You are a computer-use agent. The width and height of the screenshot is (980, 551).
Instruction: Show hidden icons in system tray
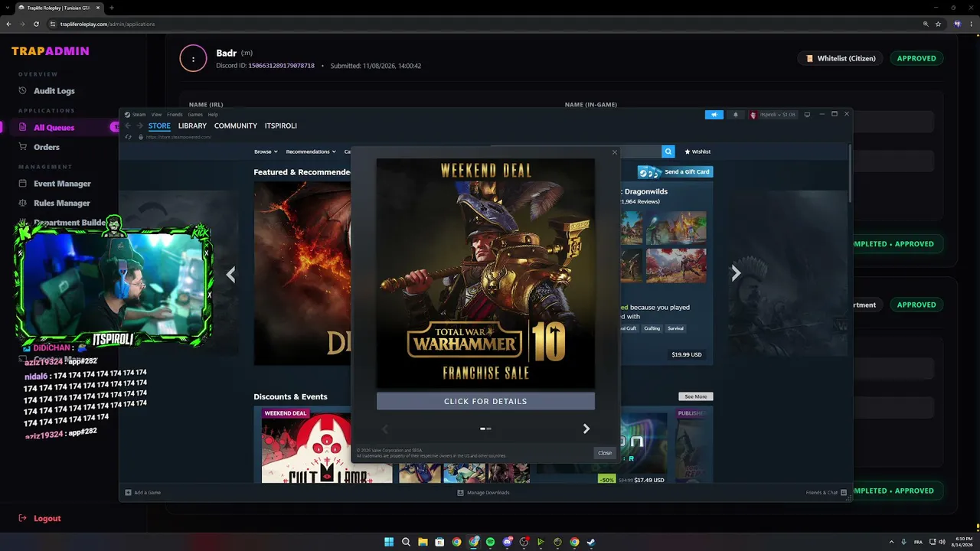coord(891,542)
